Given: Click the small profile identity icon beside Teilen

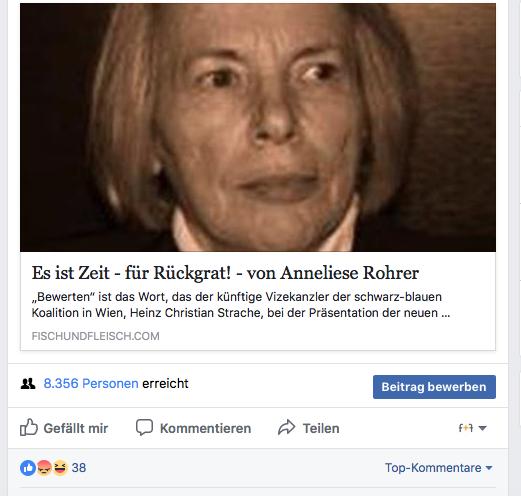Looking at the screenshot, I should pyautogui.click(x=466, y=428).
